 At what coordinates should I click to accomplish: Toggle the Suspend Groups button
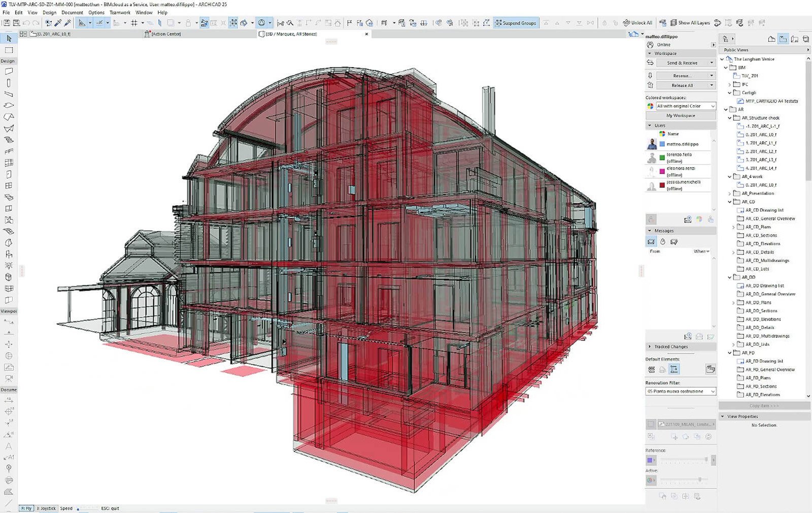pyautogui.click(x=515, y=23)
